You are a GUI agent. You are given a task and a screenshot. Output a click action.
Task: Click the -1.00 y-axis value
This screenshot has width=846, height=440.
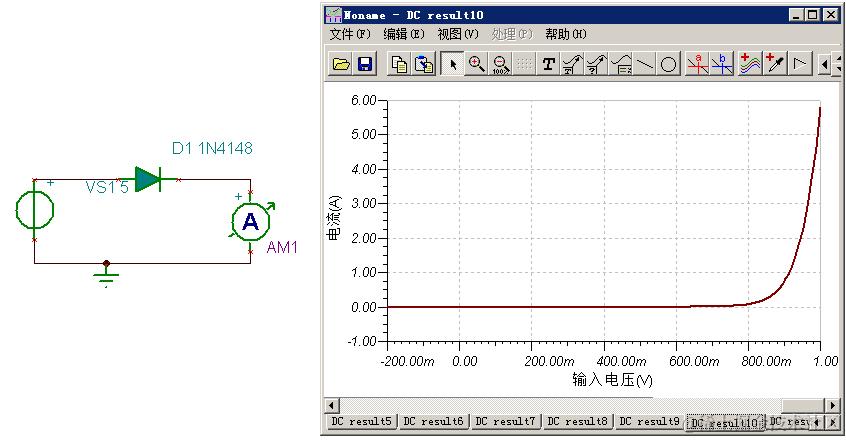(363, 341)
